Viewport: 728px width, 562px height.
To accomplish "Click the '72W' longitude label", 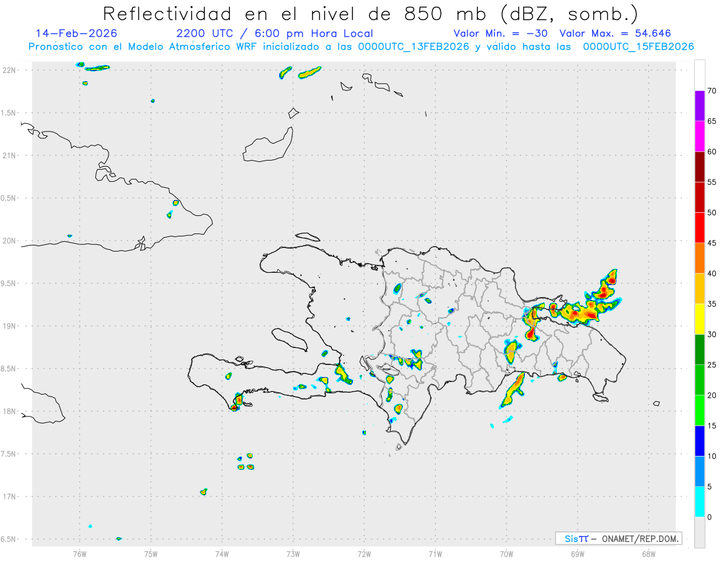I will pyautogui.click(x=364, y=554).
